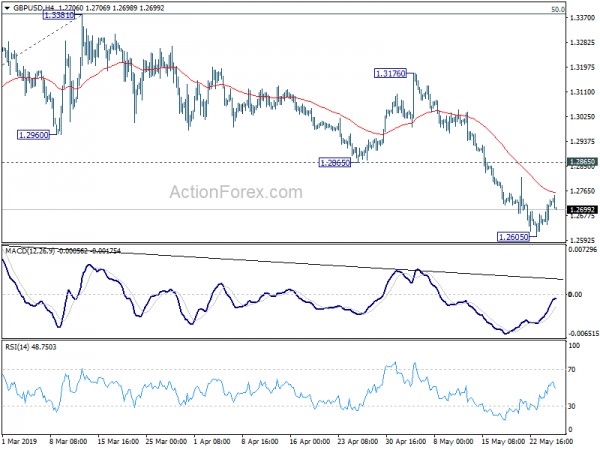Click the 1.33700 price scale value
The height and width of the screenshot is (450, 600).
(582, 18)
